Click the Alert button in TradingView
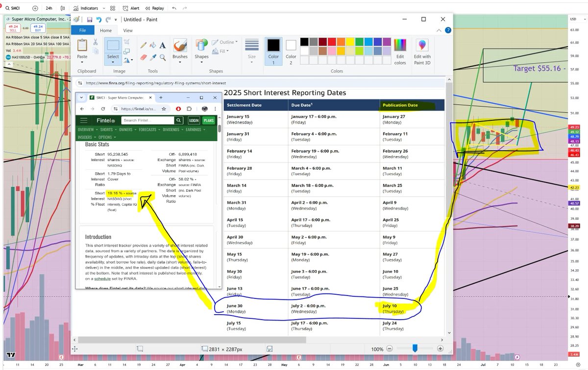 coord(131,8)
